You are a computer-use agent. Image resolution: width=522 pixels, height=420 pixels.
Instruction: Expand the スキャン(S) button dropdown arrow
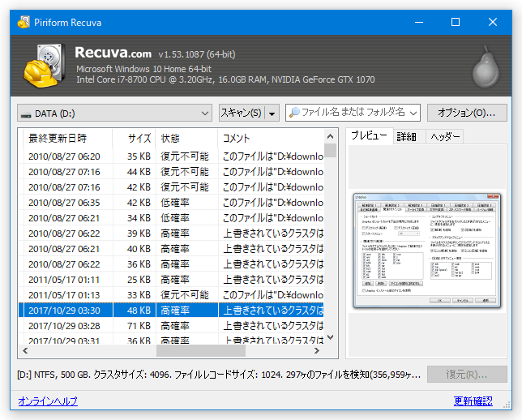(272, 114)
